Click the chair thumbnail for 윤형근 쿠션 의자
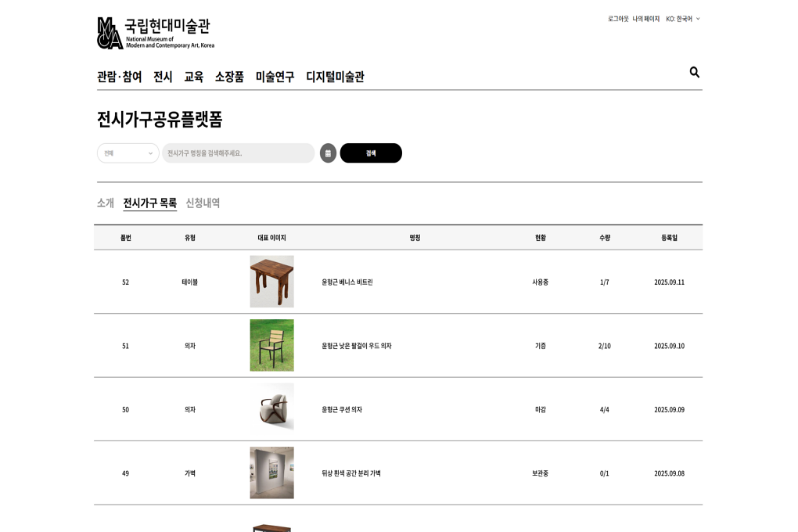 271,409
